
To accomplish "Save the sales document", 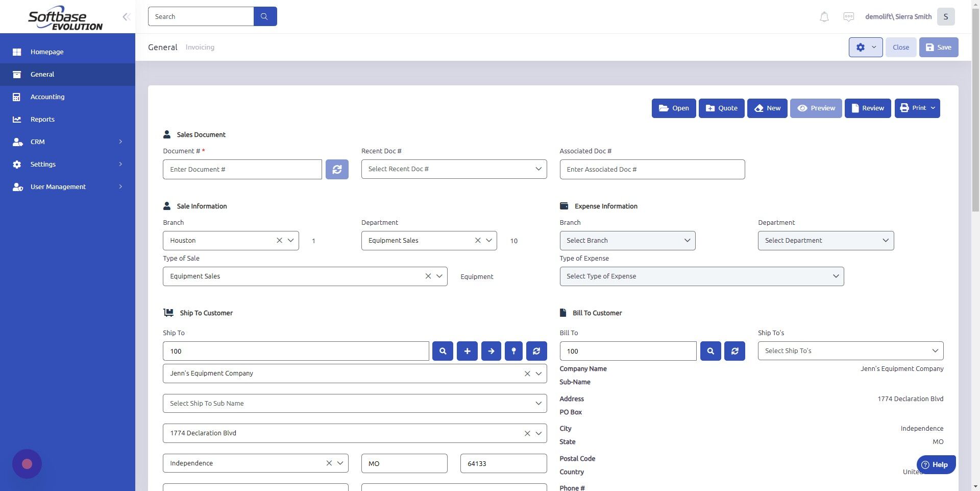I will click(x=938, y=47).
